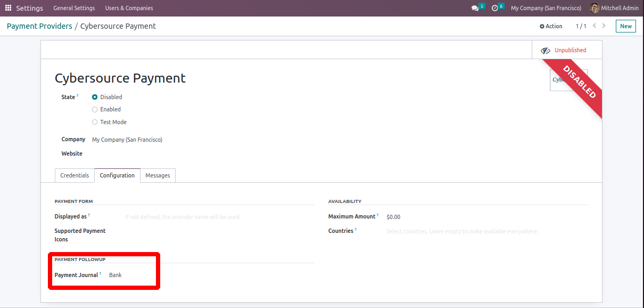Viewport: 644px width, 308px height.
Task: Open Mitchell Admin user menu
Action: pos(614,8)
